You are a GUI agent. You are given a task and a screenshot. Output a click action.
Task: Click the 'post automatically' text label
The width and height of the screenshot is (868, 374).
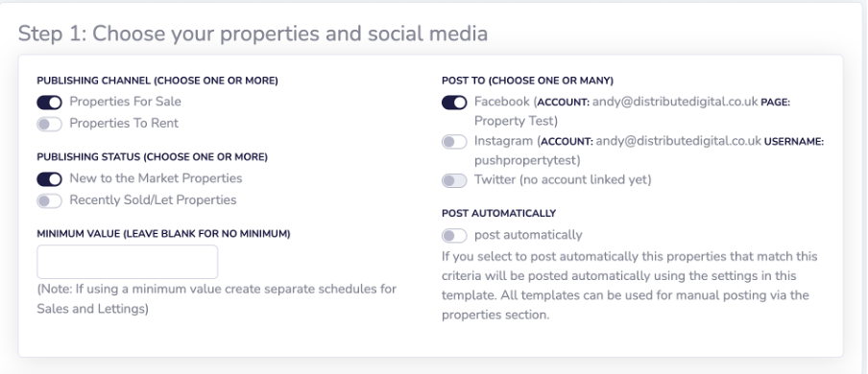click(x=528, y=235)
